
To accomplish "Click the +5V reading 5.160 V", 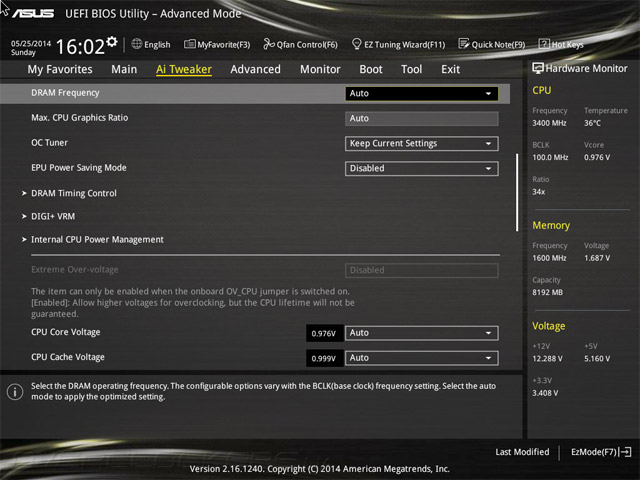I will (x=597, y=358).
